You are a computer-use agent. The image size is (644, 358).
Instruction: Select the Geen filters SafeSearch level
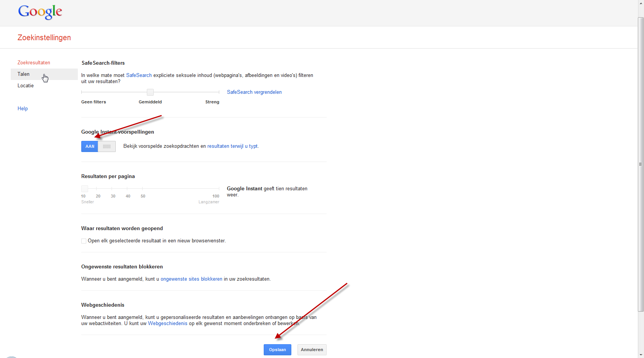tap(94, 102)
